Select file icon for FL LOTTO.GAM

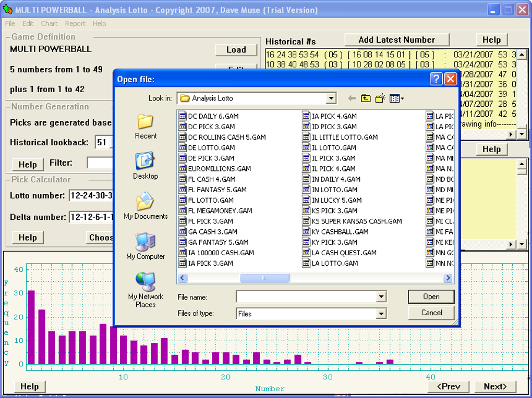coord(183,200)
